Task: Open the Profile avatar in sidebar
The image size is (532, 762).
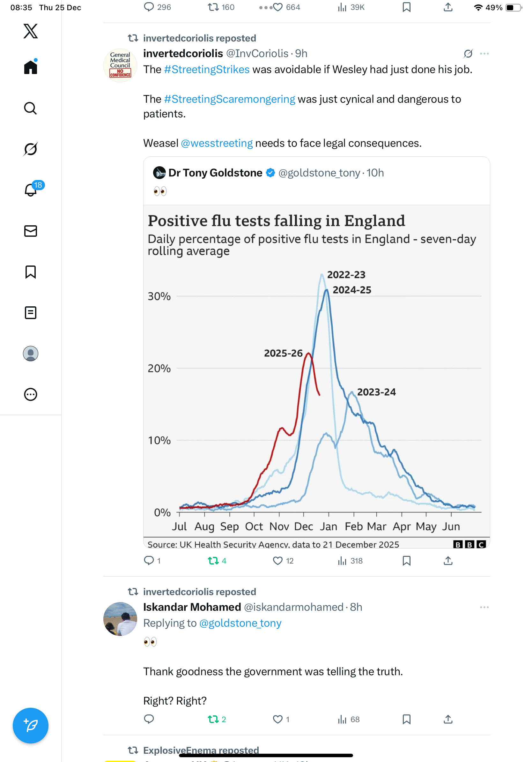Action: [31, 354]
